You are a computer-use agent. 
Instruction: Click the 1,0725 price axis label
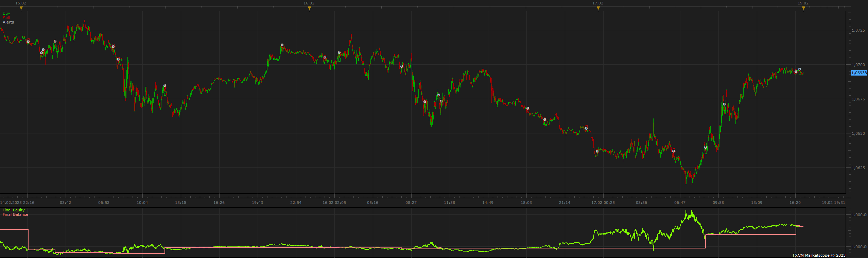point(858,30)
